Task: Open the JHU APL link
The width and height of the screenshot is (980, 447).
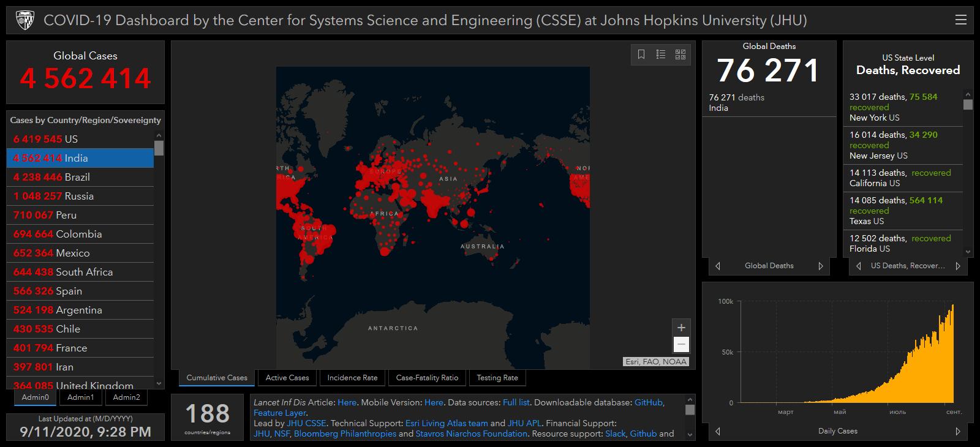Action: point(524,423)
